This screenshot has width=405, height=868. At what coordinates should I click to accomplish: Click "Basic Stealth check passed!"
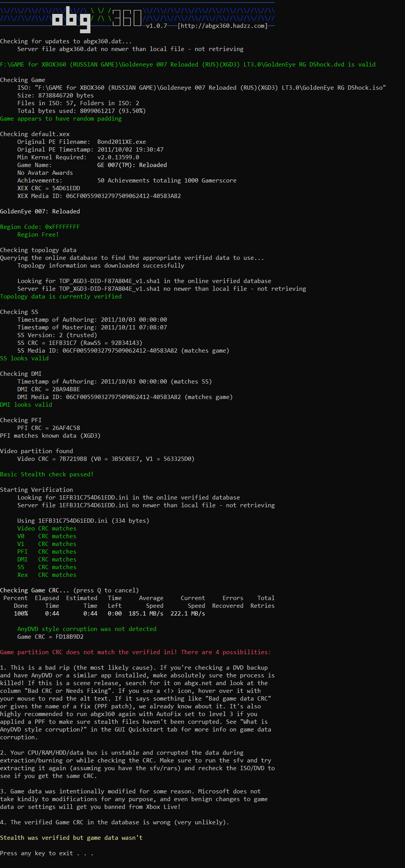tap(47, 474)
